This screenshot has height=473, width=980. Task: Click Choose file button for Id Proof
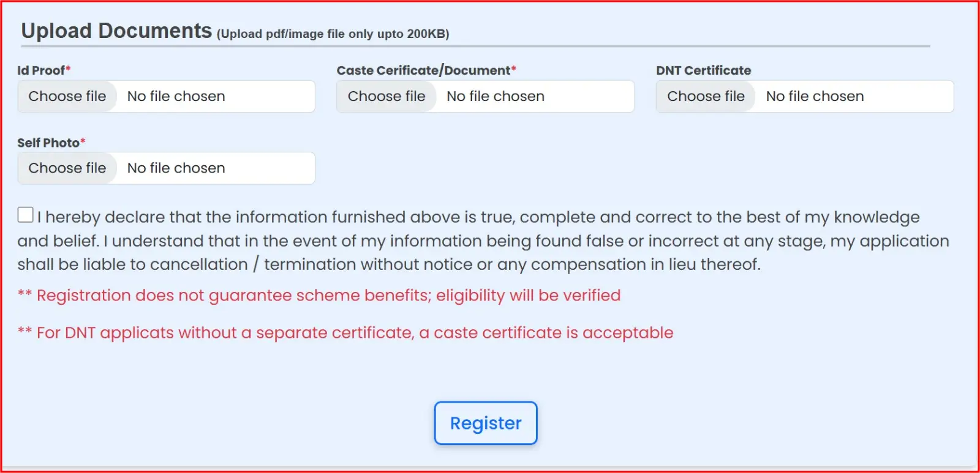[67, 97]
